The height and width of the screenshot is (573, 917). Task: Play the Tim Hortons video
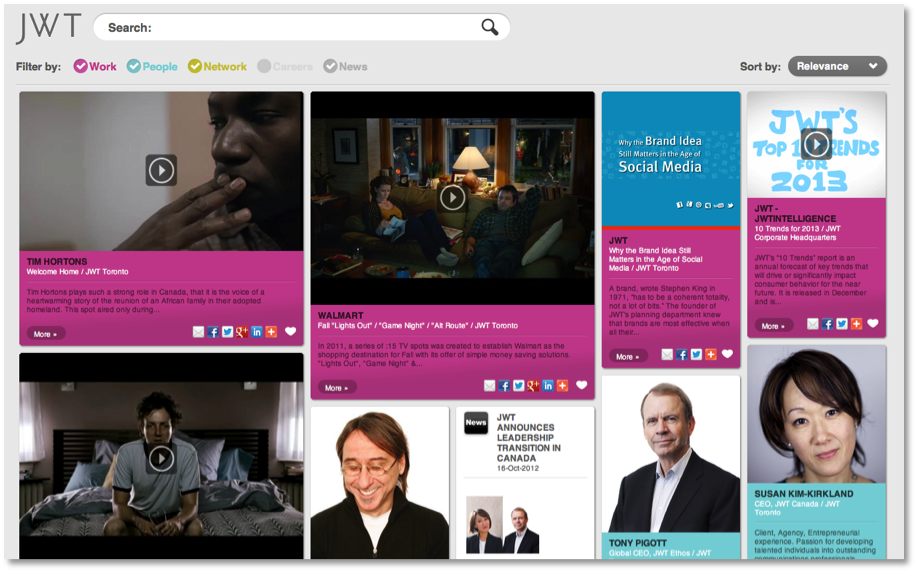click(161, 170)
